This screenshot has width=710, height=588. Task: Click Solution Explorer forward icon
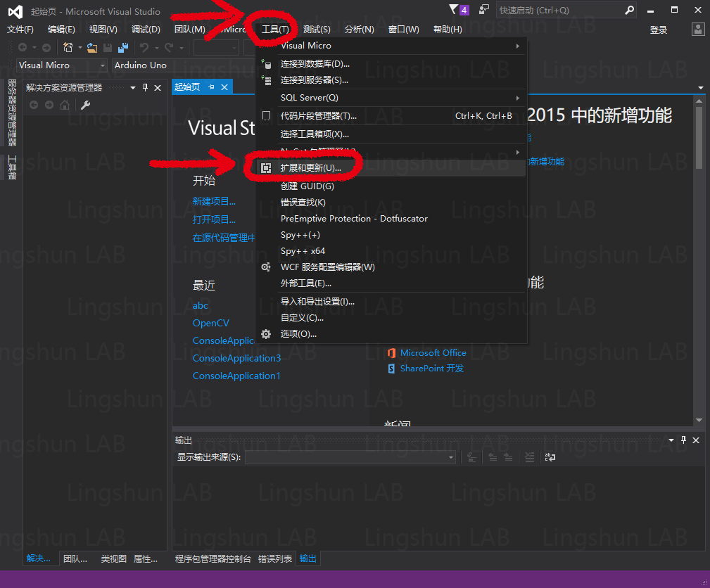(x=49, y=105)
